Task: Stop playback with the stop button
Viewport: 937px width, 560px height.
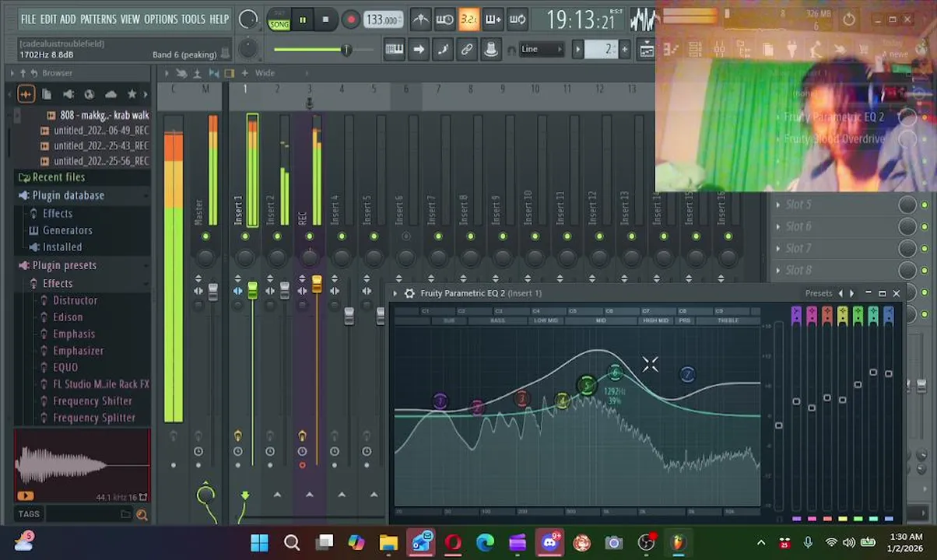Action: 325,19
